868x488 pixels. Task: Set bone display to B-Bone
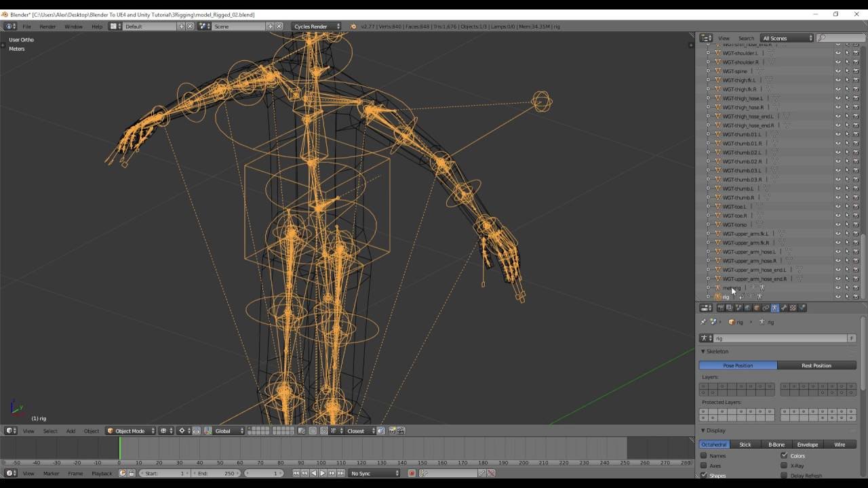pyautogui.click(x=776, y=445)
